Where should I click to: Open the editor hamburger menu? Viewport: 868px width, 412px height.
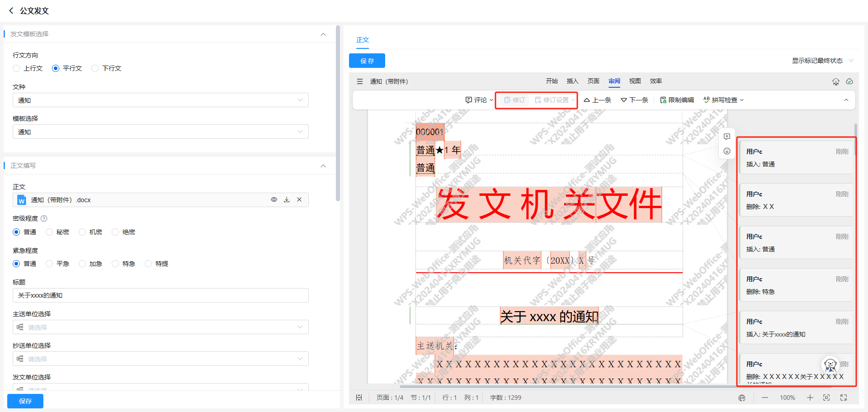click(360, 81)
